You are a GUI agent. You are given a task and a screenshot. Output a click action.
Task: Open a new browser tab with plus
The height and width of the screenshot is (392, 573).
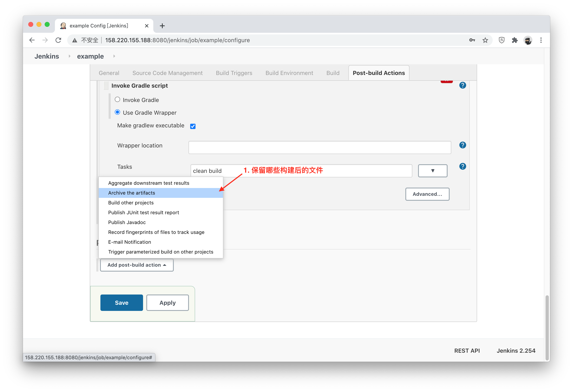[x=162, y=26]
